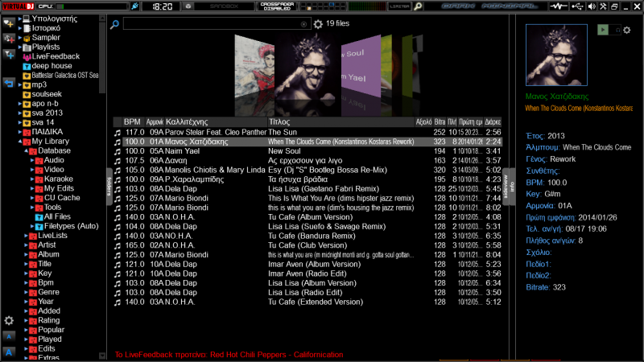Expand the Ιστορικό tree node
This screenshot has height=362, width=644.
pyautogui.click(x=19, y=28)
